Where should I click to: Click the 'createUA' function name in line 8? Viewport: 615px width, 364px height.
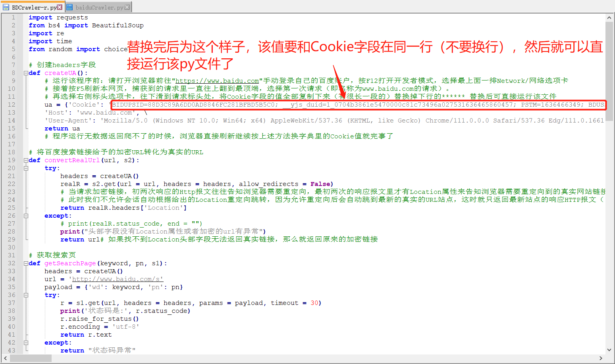[60, 73]
